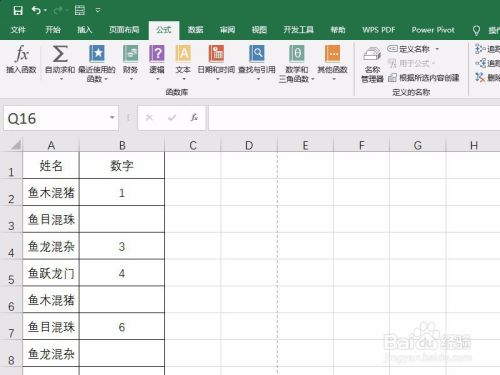The image size is (500, 375).
Task: Click the lightbulb Tell Me icon
Action: coord(476,30)
